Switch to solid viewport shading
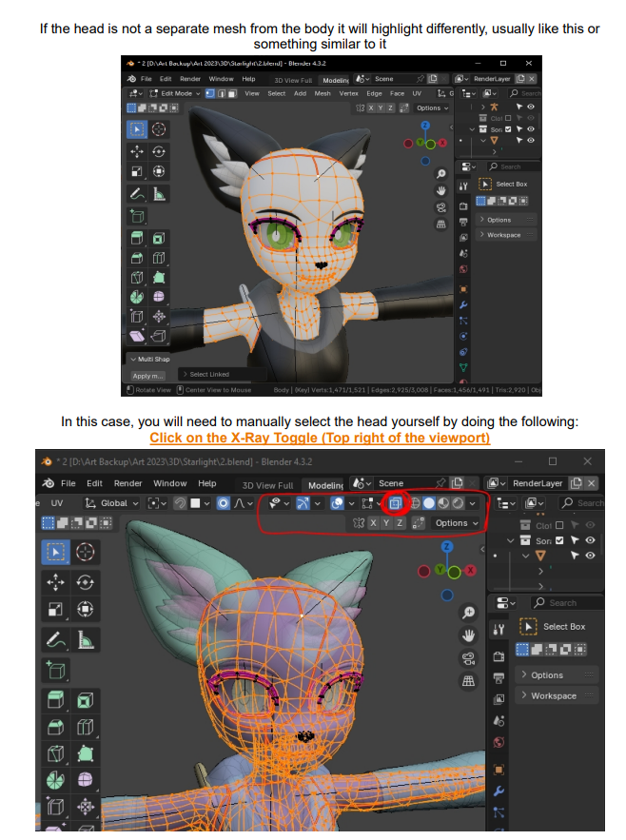 click(x=429, y=502)
